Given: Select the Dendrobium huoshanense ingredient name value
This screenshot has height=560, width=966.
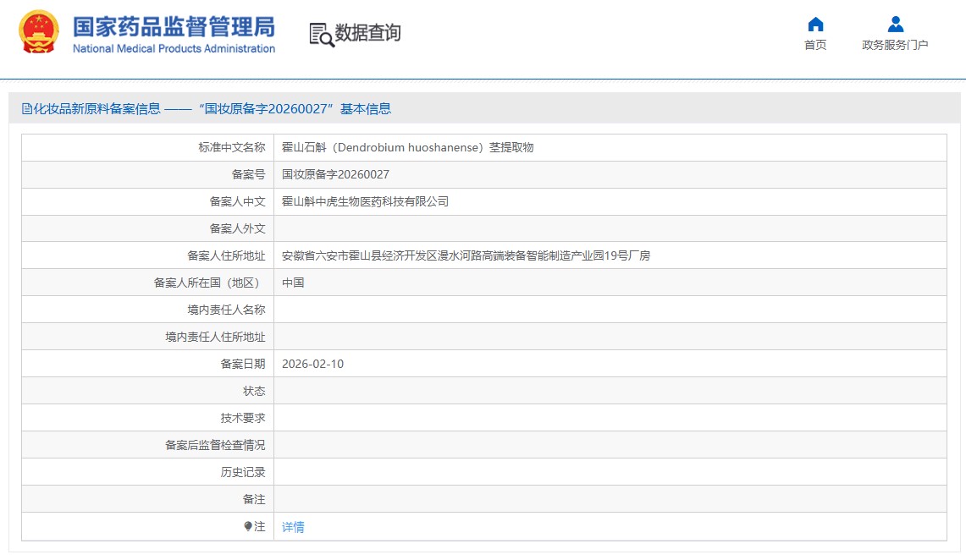Looking at the screenshot, I should tap(407, 147).
